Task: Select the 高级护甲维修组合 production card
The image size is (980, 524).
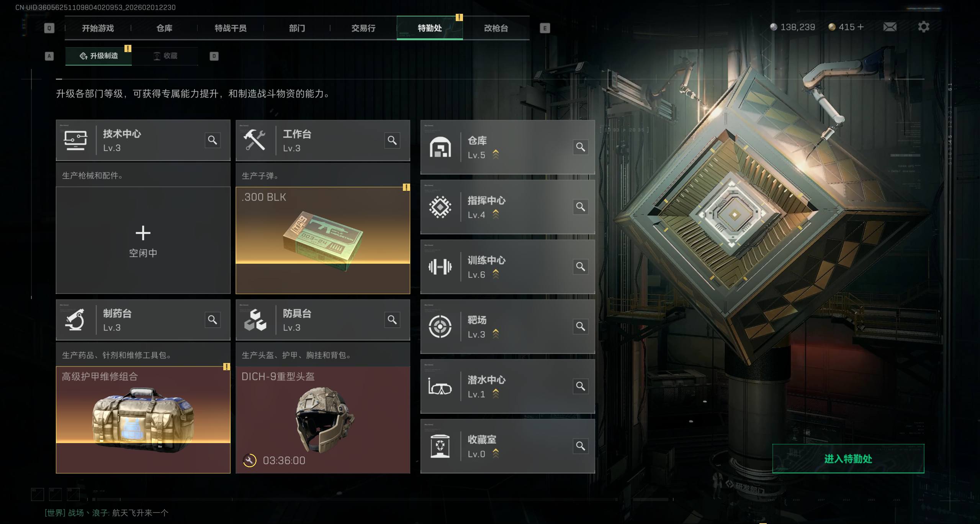Action: [143, 420]
